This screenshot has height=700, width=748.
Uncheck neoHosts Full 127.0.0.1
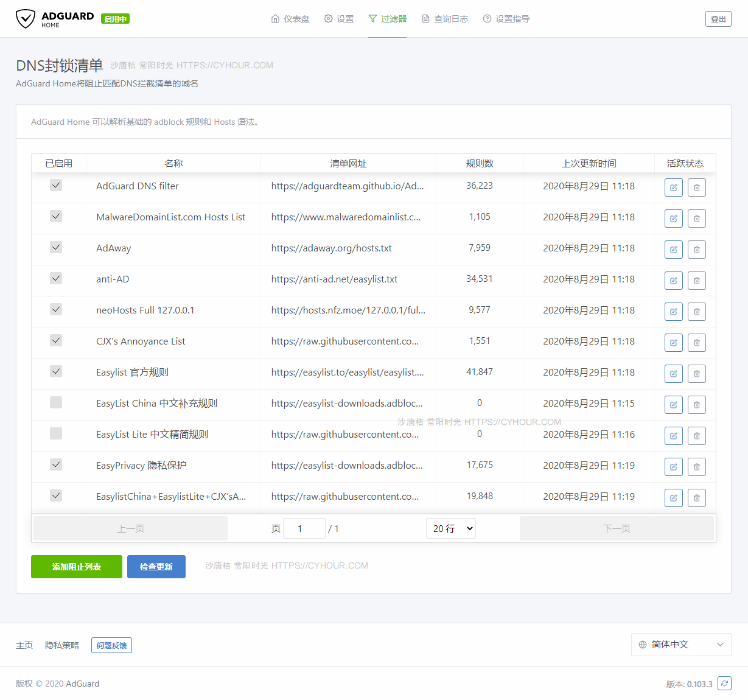coord(56,309)
